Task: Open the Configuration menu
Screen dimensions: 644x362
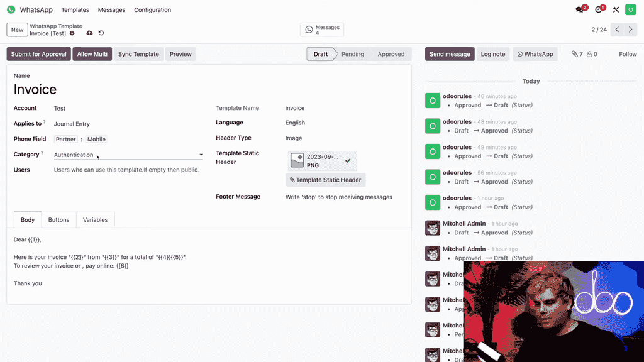Action: (x=152, y=10)
